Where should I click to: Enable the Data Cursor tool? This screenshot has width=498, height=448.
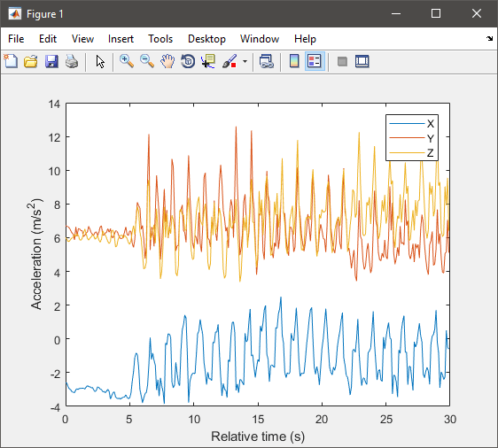(x=208, y=61)
